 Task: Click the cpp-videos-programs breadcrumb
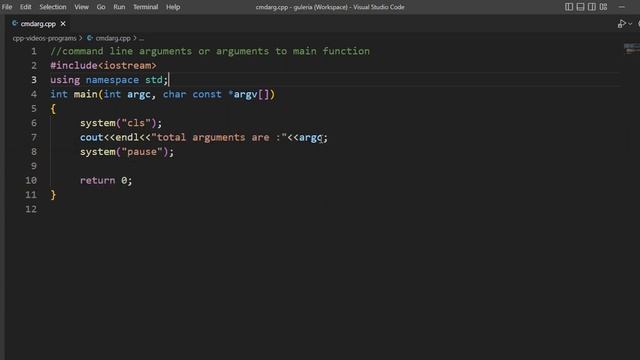click(44, 38)
